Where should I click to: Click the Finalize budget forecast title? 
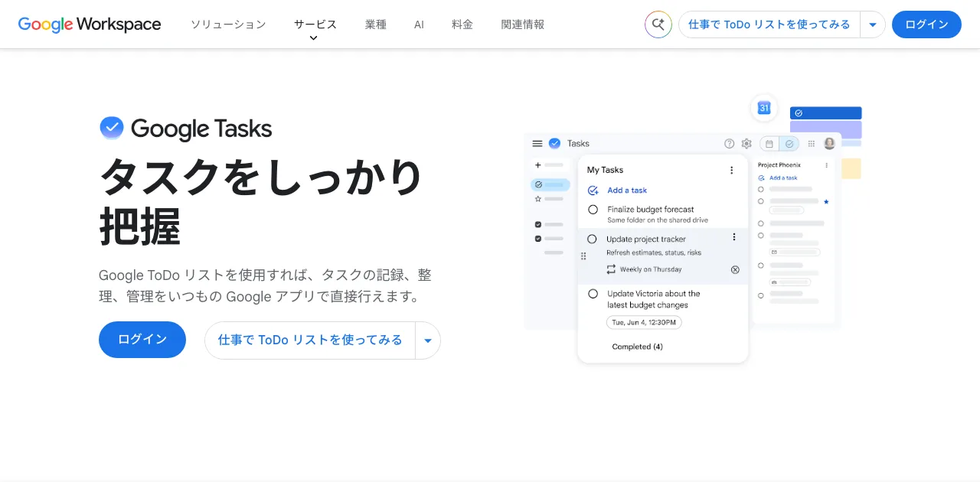[x=650, y=210]
